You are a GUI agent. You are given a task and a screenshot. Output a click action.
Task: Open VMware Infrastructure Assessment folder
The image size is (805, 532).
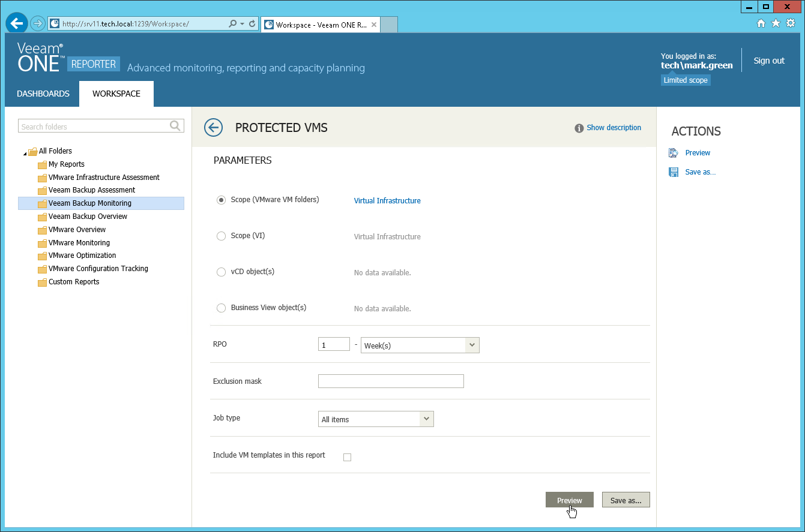(104, 178)
